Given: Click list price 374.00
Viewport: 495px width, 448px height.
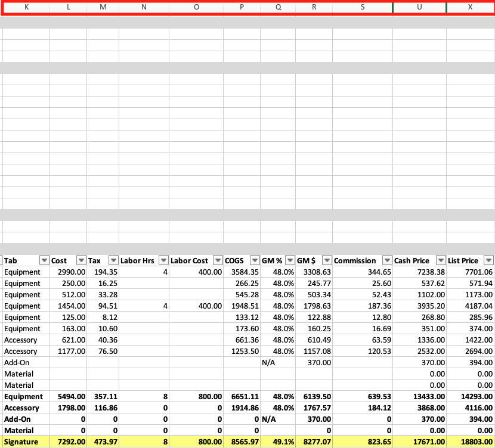Looking at the screenshot, I should click(481, 329).
